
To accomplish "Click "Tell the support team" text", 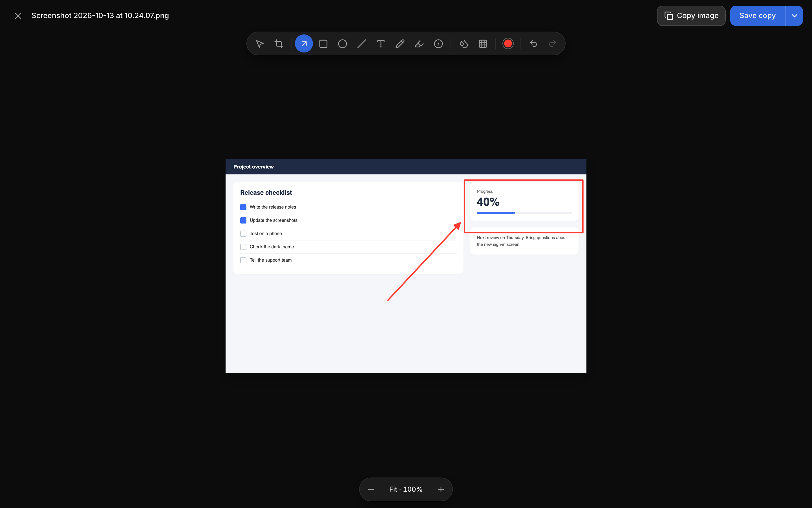I will [271, 260].
